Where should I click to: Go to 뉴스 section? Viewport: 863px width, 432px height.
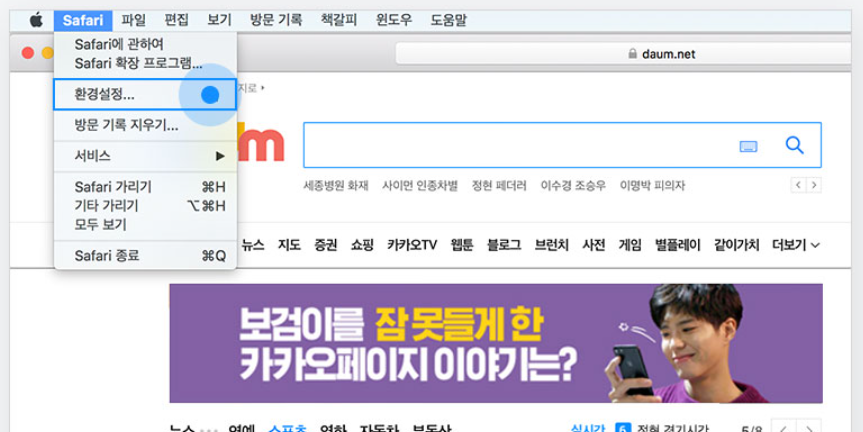tap(253, 245)
